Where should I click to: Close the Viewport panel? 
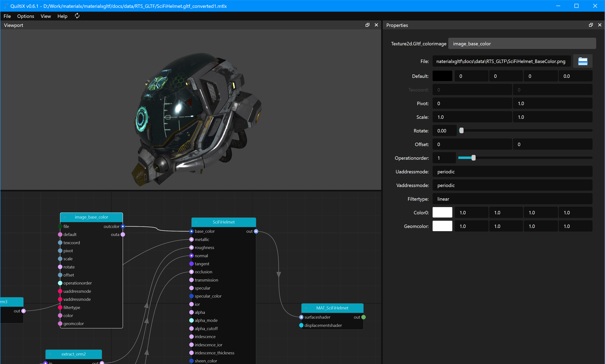tap(376, 25)
